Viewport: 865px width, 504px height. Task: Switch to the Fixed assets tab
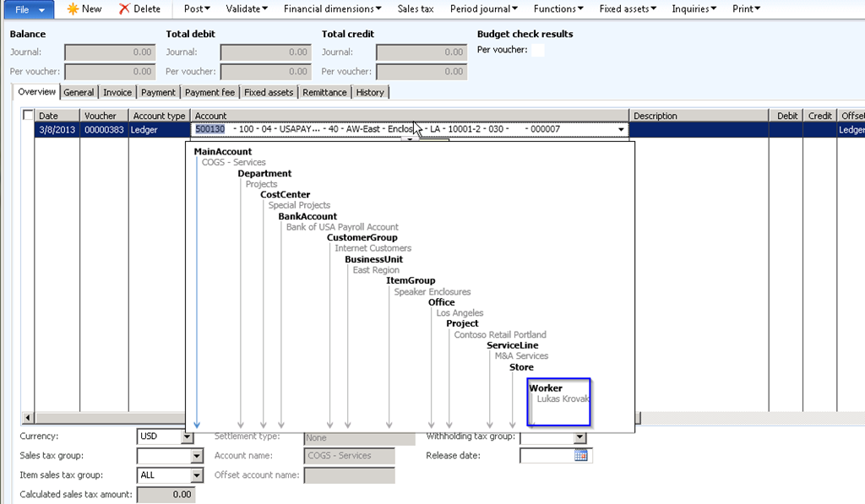tap(269, 92)
